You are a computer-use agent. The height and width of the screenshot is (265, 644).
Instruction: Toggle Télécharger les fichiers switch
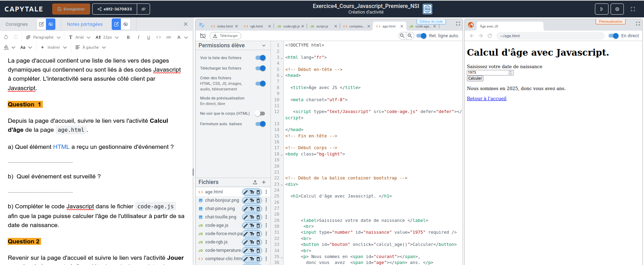coord(260,68)
